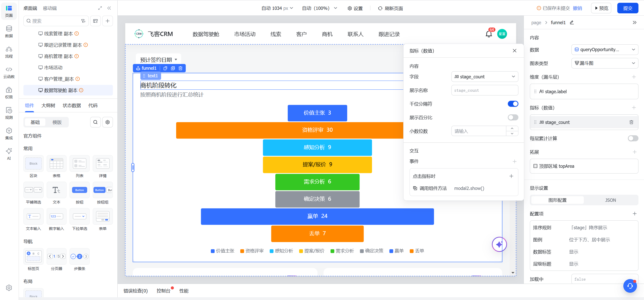This screenshot has width=644, height=300.
Task: Open the 预计签约日期 filter dropdown
Action: 158,60
